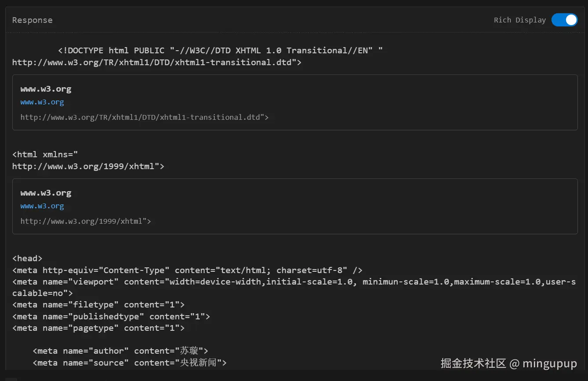Click the Response panel heading
This screenshot has width=588, height=381.
click(x=32, y=20)
